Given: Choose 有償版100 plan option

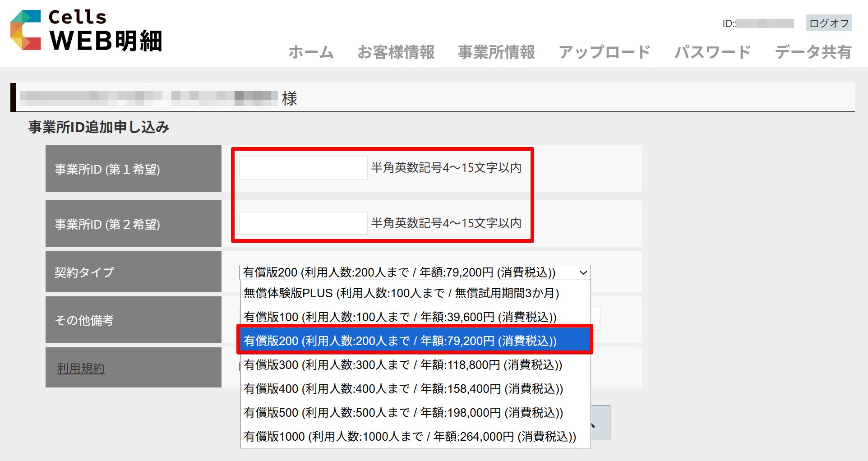Looking at the screenshot, I should (x=400, y=317).
